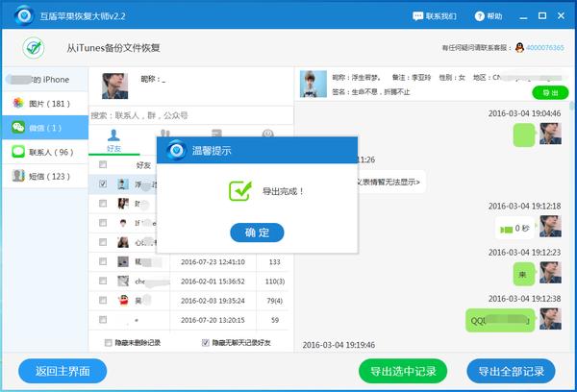Screen dimensions: 577x392
Task: Switch to the 好友 tab
Action: click(x=113, y=141)
